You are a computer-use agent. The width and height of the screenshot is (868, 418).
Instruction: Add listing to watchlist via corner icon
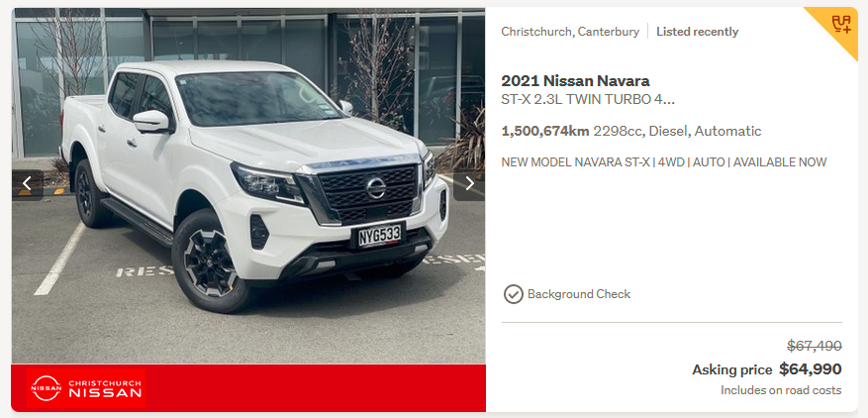coord(841,24)
